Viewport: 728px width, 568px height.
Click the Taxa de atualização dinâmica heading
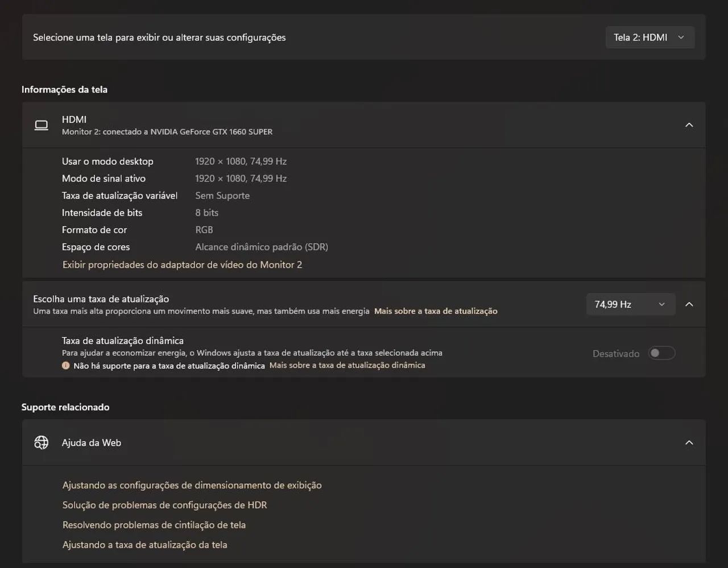[123, 341]
